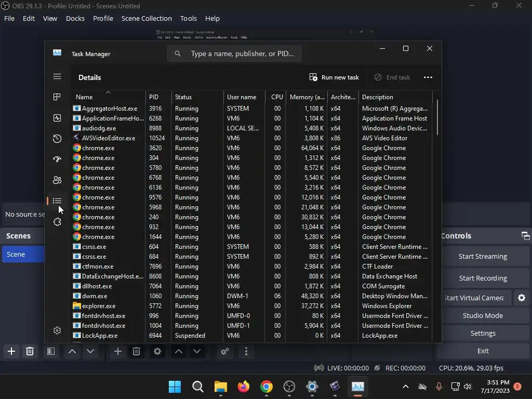Screen dimensions: 532x399
Task: Open source properties gear icon
Action: pos(157,351)
